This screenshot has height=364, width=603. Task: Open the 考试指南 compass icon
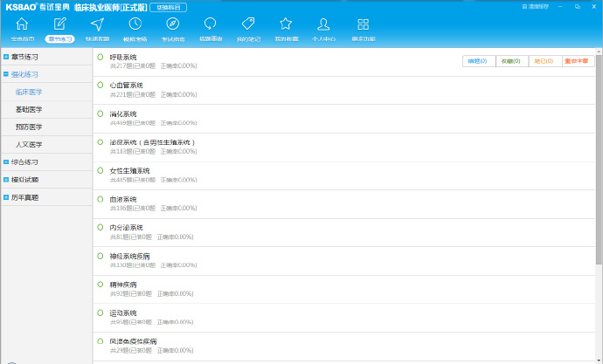173,24
